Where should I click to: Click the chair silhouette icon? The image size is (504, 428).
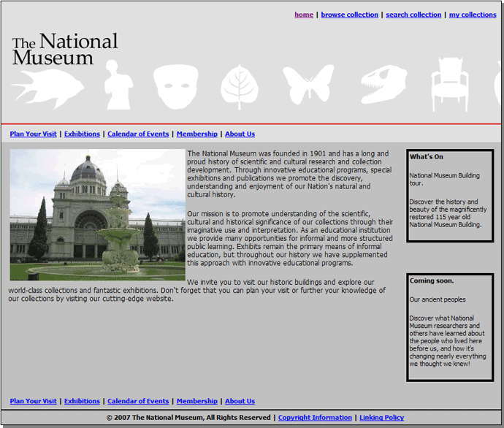click(x=450, y=84)
